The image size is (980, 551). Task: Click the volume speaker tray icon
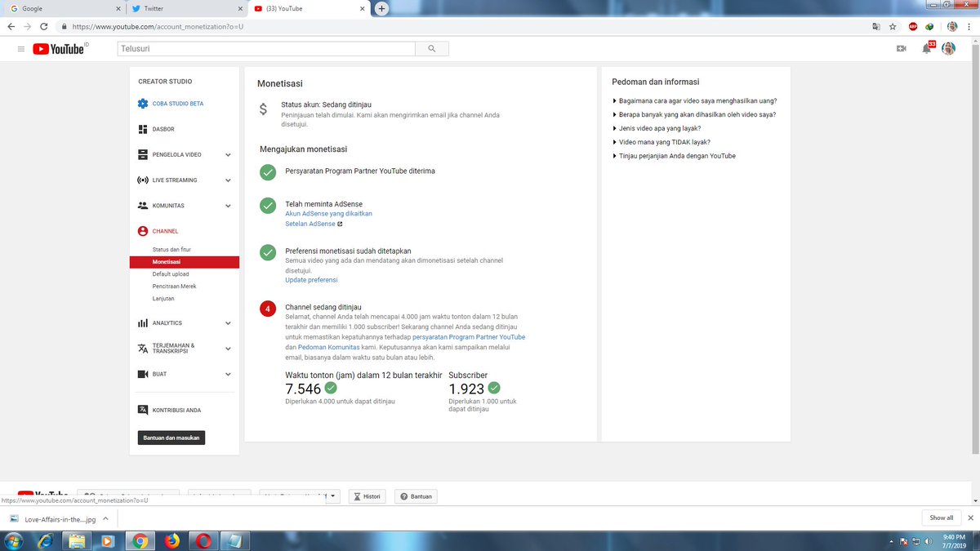(928, 541)
